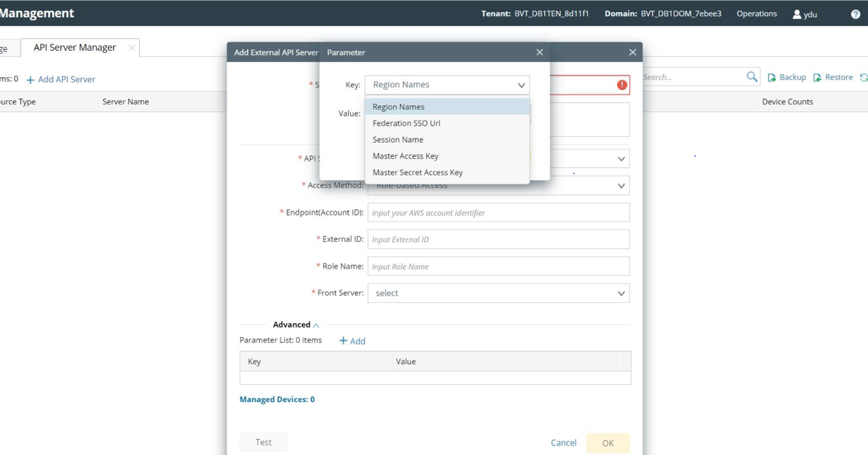This screenshot has width=868, height=455.
Task: Click the Restore icon
Action: [x=817, y=77]
